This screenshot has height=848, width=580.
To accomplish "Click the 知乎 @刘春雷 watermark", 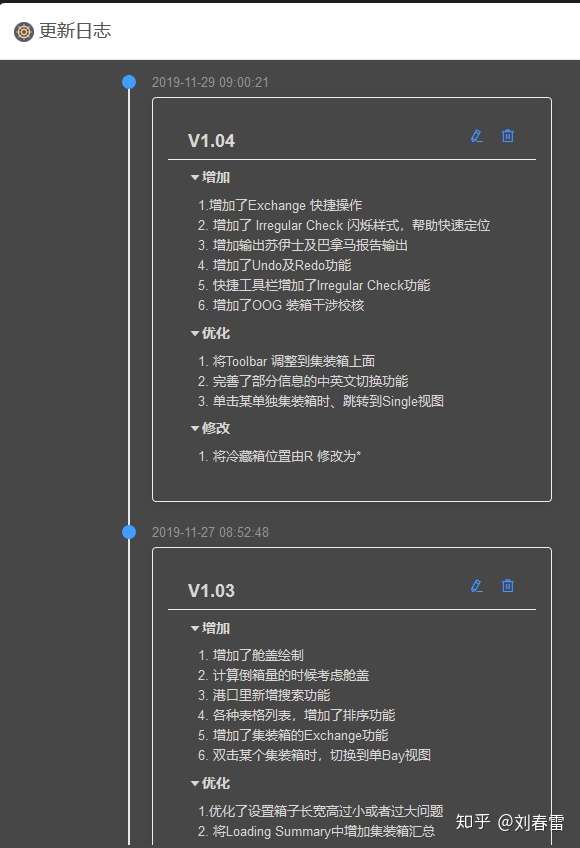I will pyautogui.click(x=510, y=822).
